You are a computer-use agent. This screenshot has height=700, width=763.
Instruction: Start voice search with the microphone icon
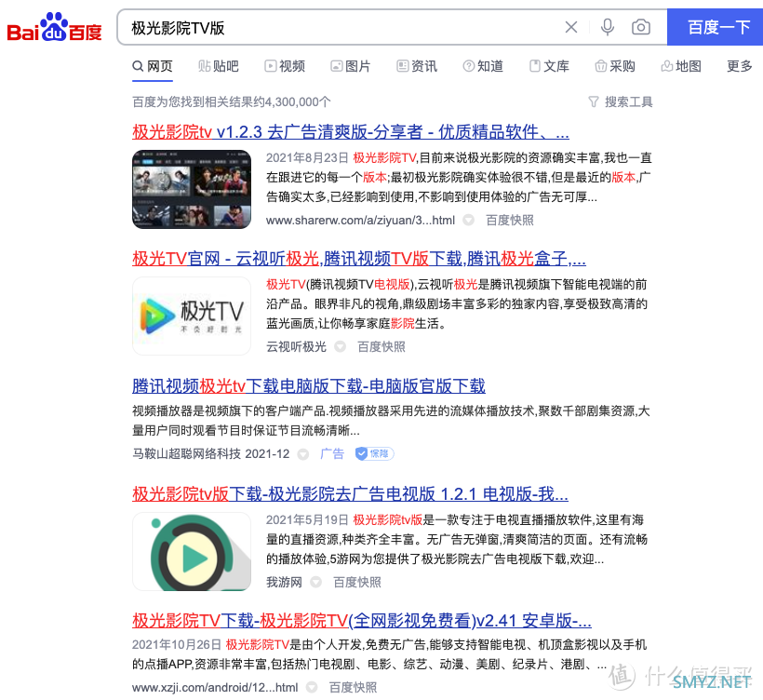pyautogui.click(x=607, y=27)
